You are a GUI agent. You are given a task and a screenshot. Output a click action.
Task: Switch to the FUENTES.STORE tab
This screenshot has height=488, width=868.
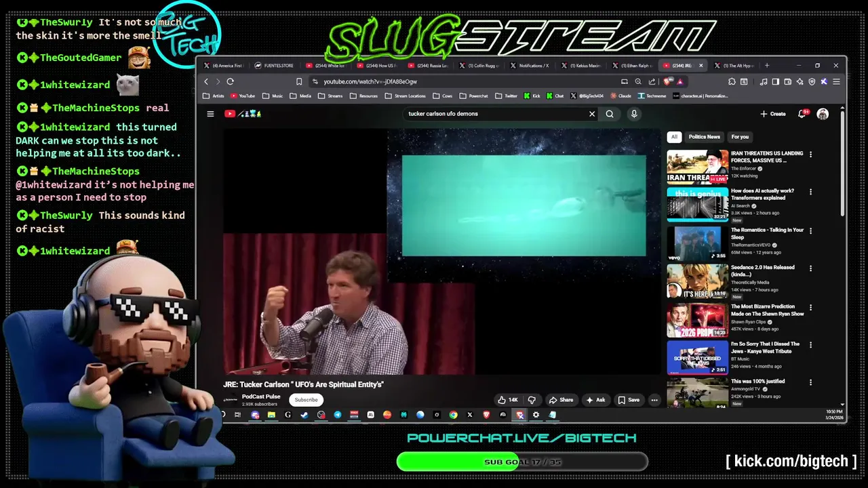pos(275,66)
